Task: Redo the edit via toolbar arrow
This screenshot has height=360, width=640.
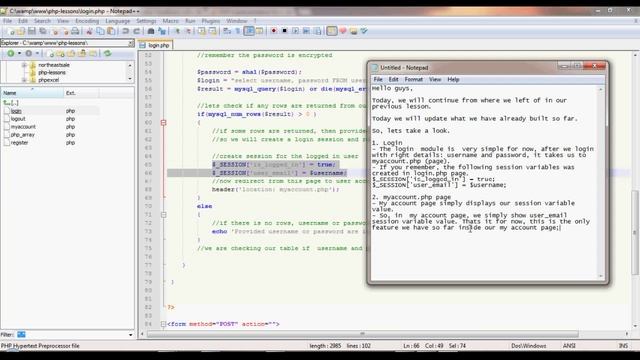Action: (x=136, y=31)
